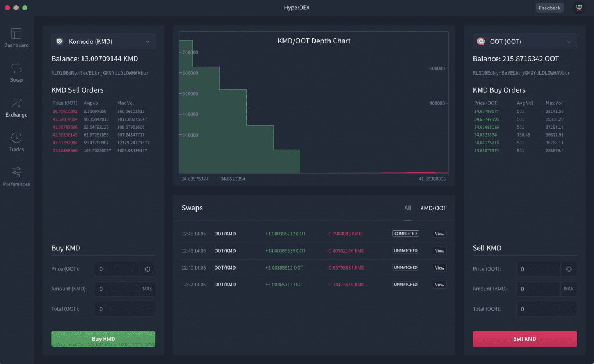The width and height of the screenshot is (594, 364).
Task: Click target icon beside Buy KMD price
Action: coord(147,269)
